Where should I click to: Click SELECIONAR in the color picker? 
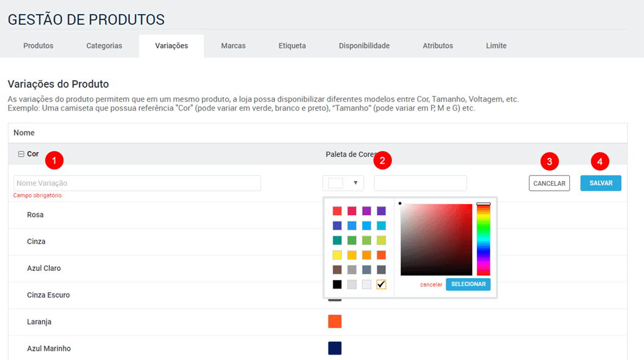(468, 284)
